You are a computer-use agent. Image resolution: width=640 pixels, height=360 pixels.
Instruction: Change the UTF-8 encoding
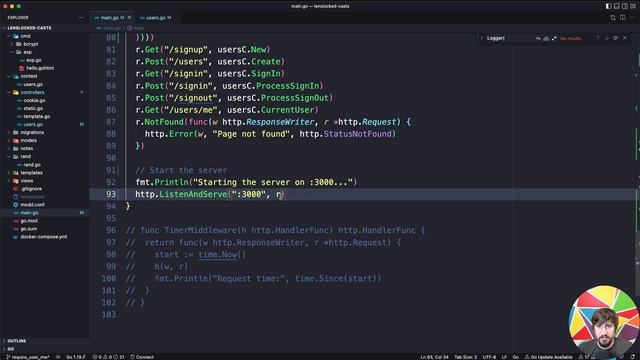click(489, 357)
